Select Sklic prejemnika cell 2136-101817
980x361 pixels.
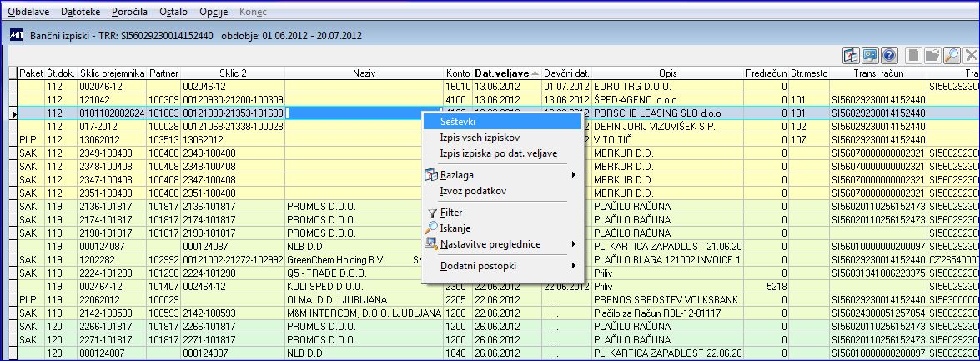(112, 206)
